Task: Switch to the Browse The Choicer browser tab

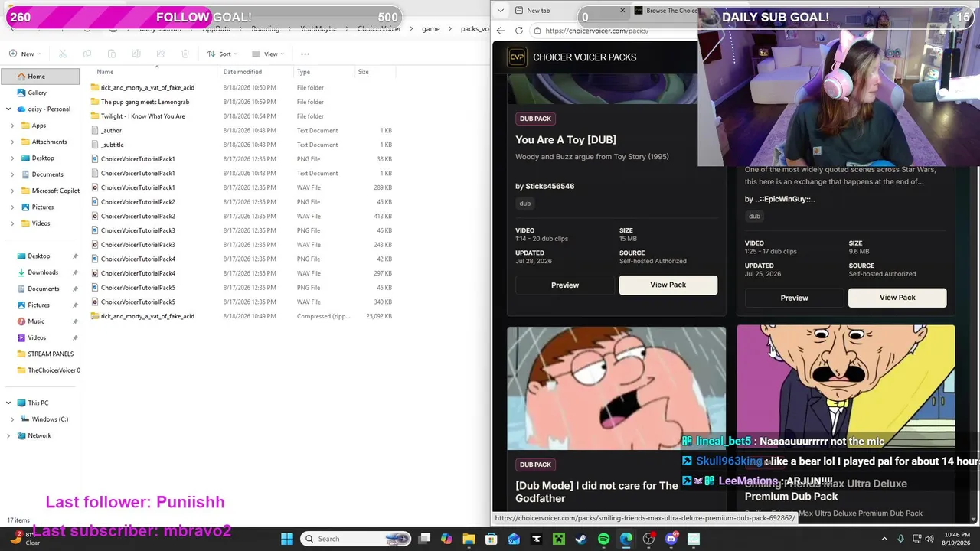Action: [665, 11]
